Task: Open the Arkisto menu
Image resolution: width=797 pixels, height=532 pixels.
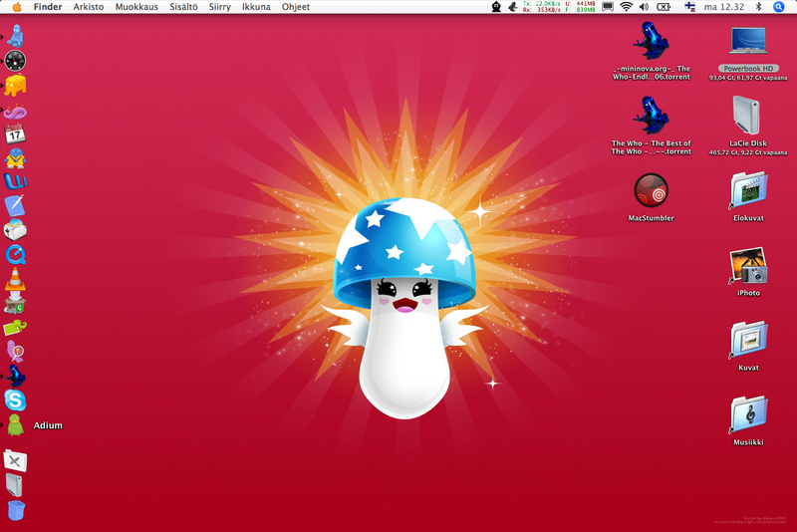Action: click(x=89, y=7)
